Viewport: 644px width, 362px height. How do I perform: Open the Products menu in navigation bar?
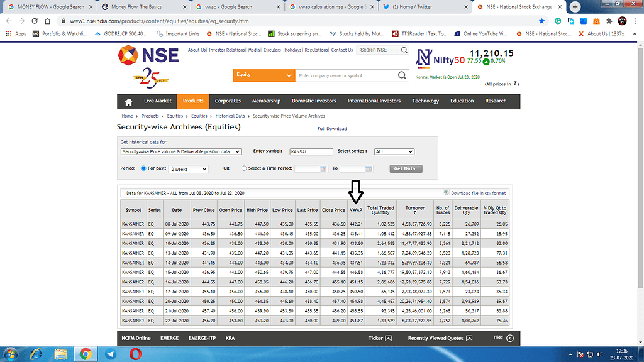pyautogui.click(x=193, y=101)
